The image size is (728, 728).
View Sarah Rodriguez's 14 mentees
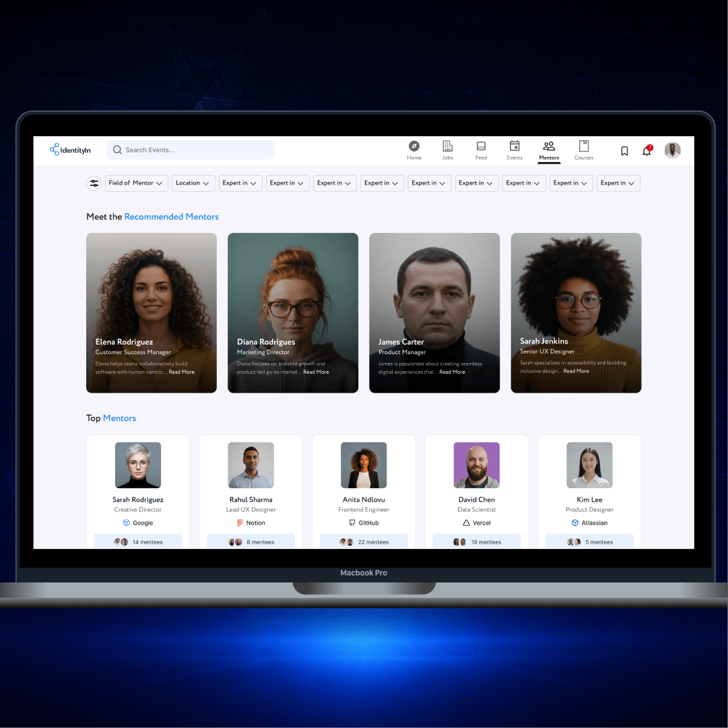point(138,541)
